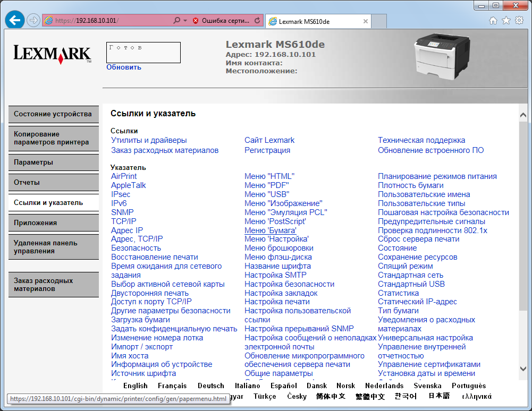The width and height of the screenshot is (532, 411).
Task: Switch language to Deutsch
Action: (x=210, y=386)
